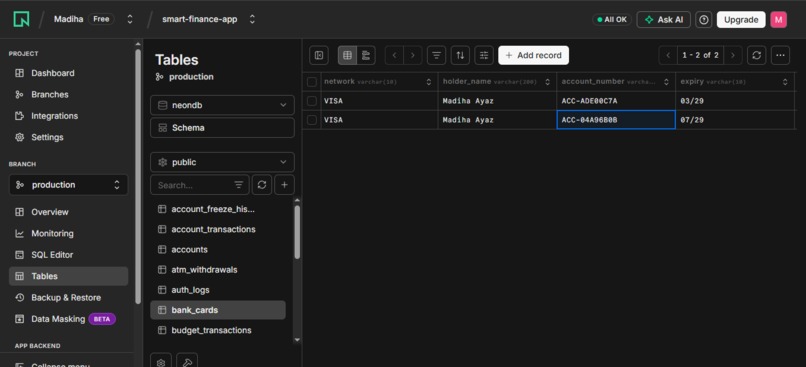
Task: Open the account_freeze_his... table
Action: tap(218, 209)
